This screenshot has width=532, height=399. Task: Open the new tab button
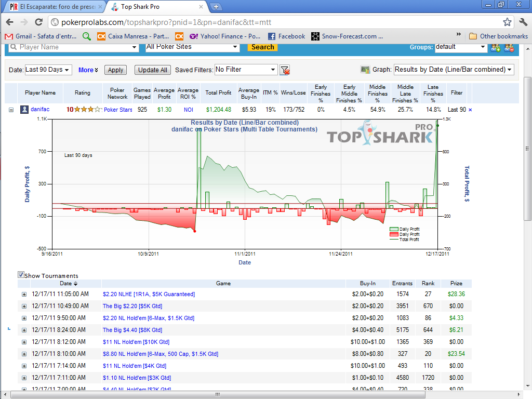(216, 6)
